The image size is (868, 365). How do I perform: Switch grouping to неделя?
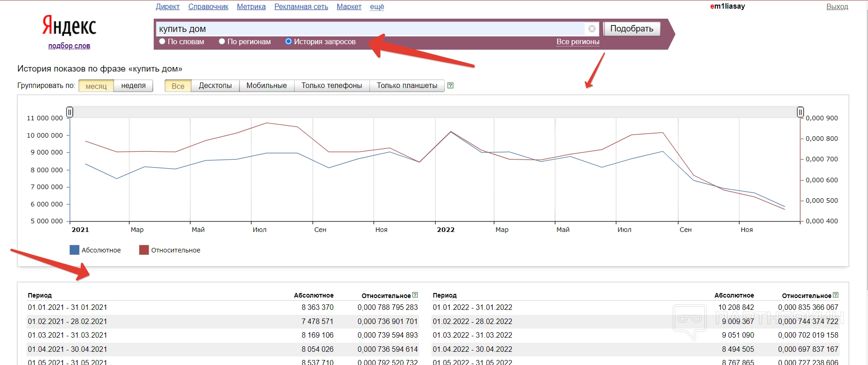[x=133, y=86]
